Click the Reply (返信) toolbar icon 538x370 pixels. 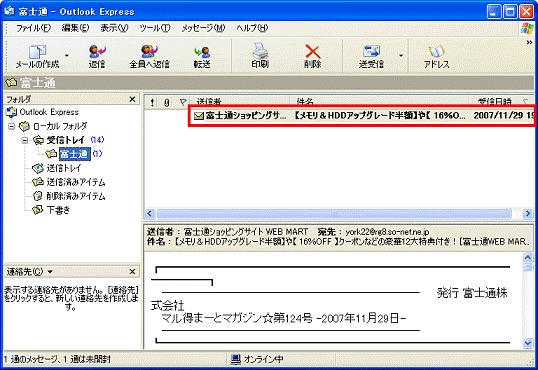click(x=97, y=56)
